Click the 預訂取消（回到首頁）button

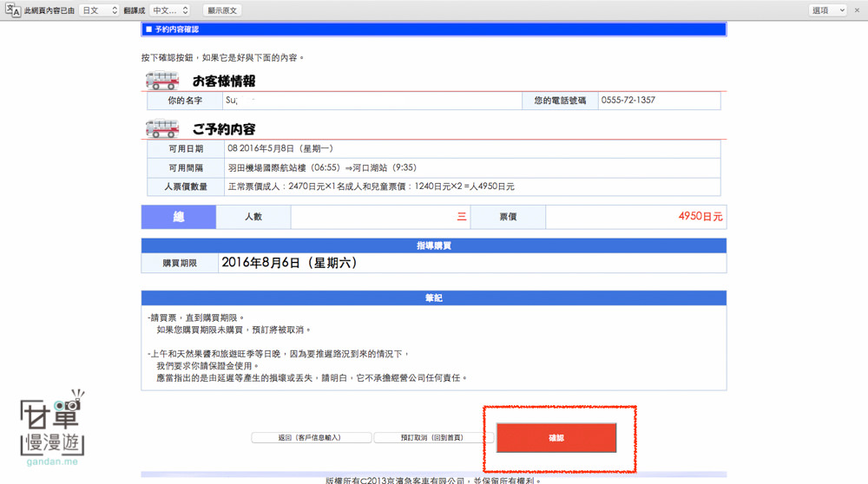pos(431,437)
